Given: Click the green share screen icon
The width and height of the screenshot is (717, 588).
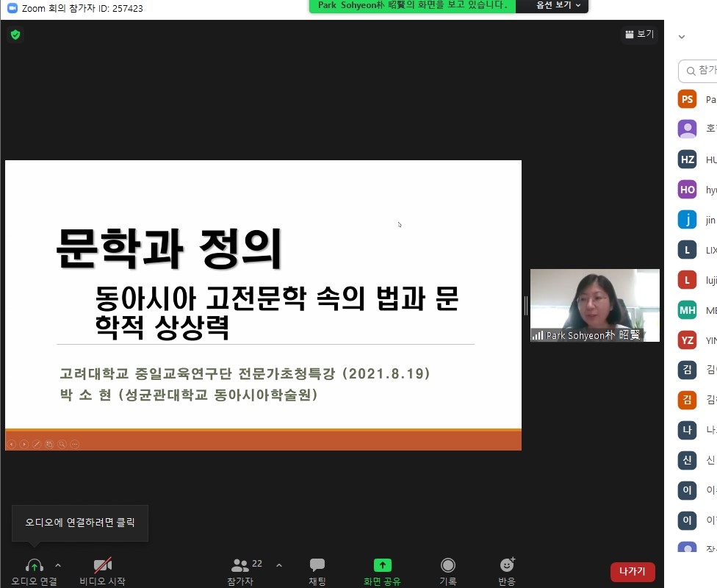Looking at the screenshot, I should point(382,565).
